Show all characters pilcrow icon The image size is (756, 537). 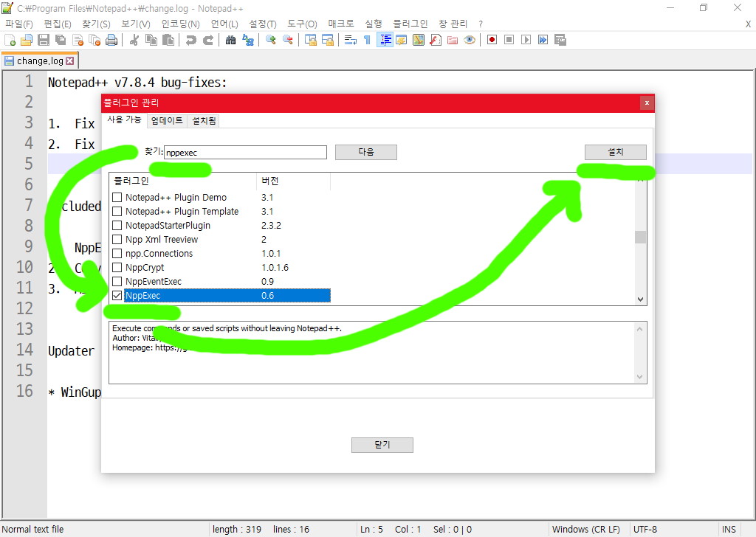click(x=368, y=40)
